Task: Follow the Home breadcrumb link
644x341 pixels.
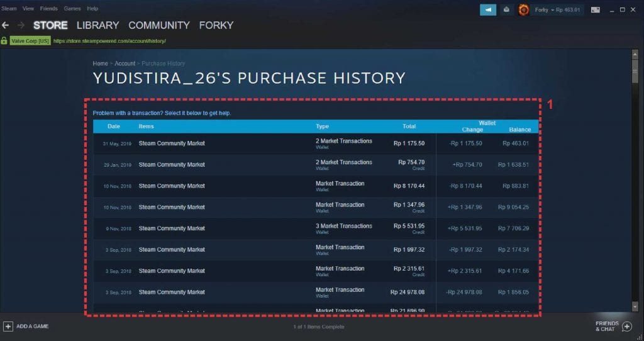Action: 100,64
